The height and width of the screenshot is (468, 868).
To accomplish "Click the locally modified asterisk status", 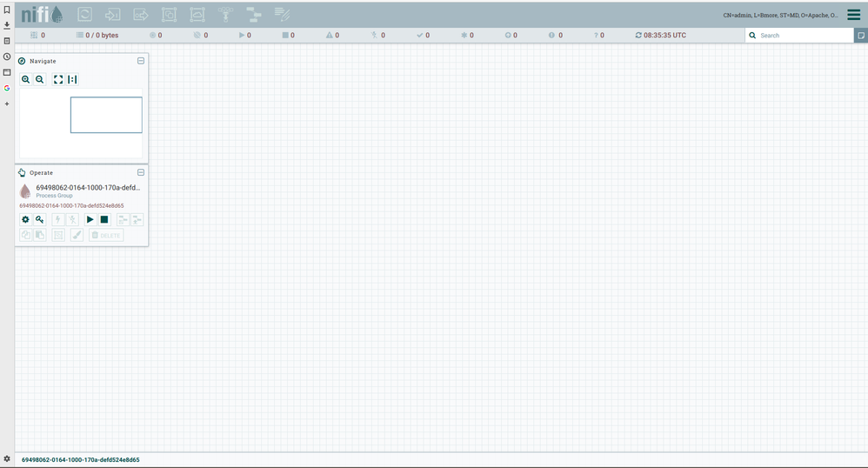I will point(467,35).
